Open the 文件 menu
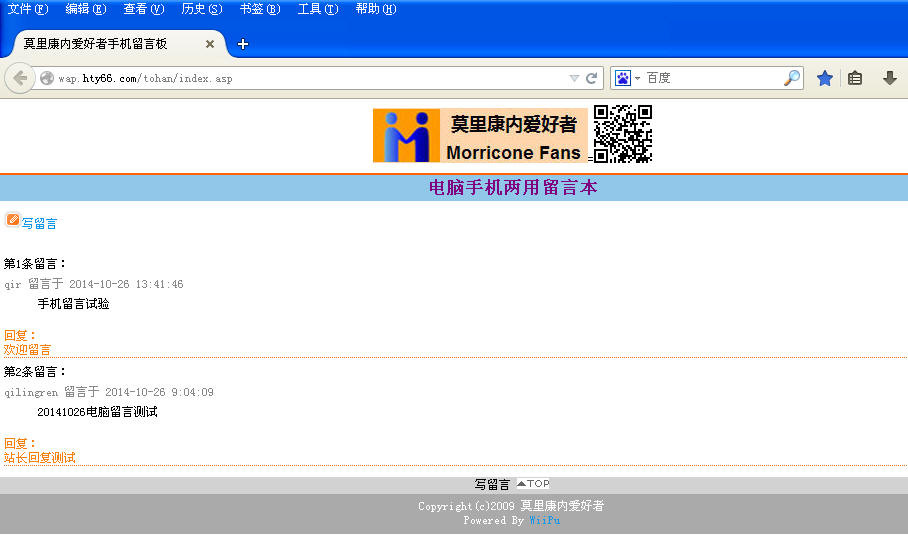908x556 pixels. [27, 9]
